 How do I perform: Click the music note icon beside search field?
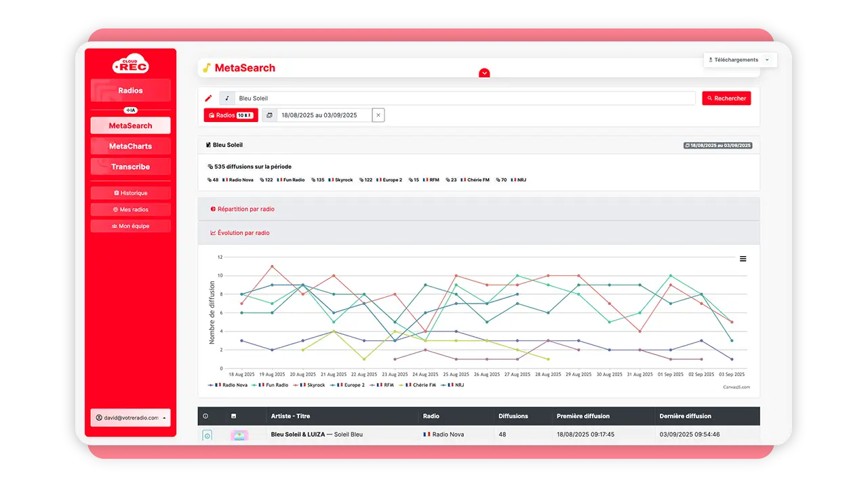[227, 98]
